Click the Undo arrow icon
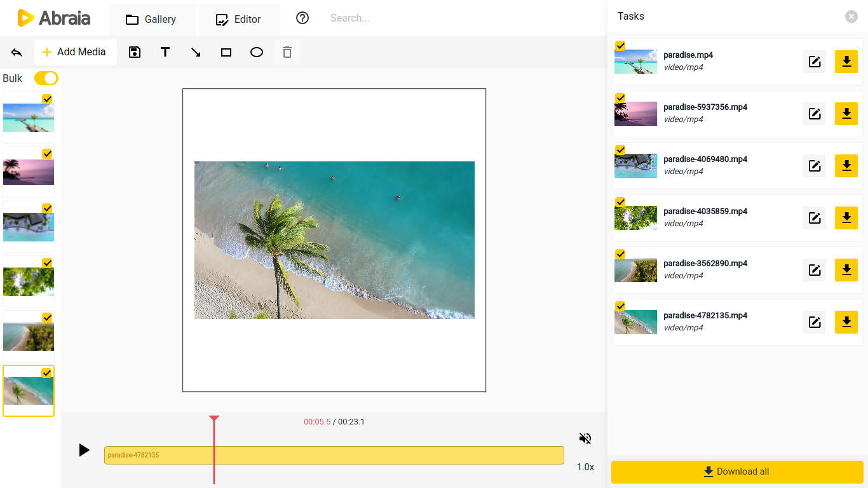868x488 pixels. click(x=17, y=52)
